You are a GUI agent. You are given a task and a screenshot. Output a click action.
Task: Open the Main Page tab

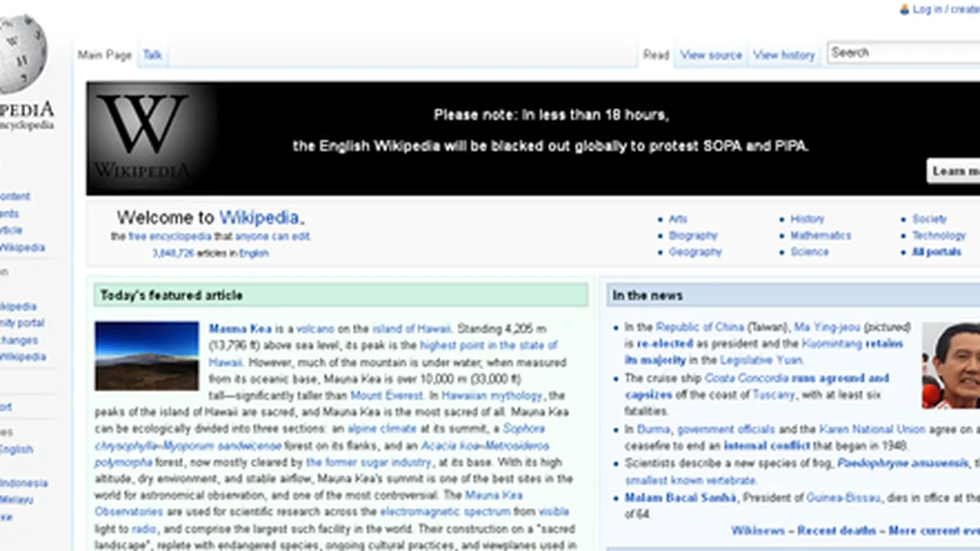pos(103,55)
